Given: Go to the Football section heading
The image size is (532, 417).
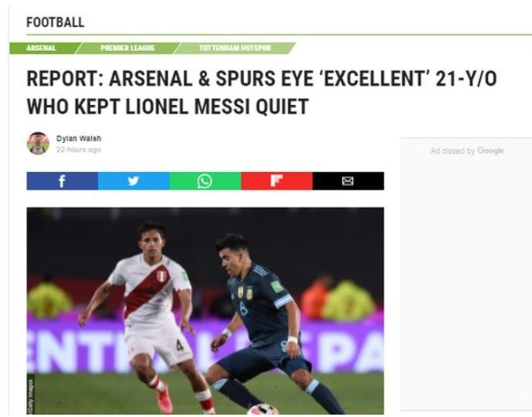Looking at the screenshot, I should tap(56, 22).
